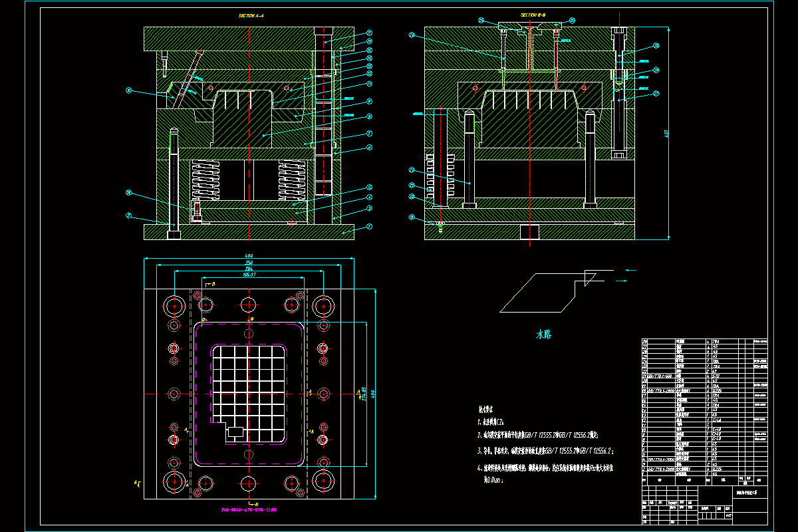Pick the "155.07" dimension text
Viewport: 798px width, 532px height.
point(249,273)
